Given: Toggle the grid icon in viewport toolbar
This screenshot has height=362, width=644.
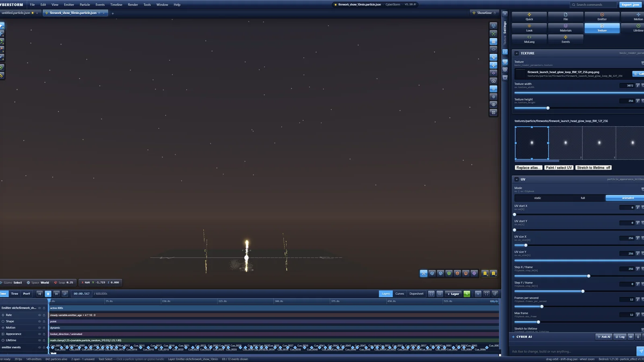Looking at the screenshot, I should 493,41.
